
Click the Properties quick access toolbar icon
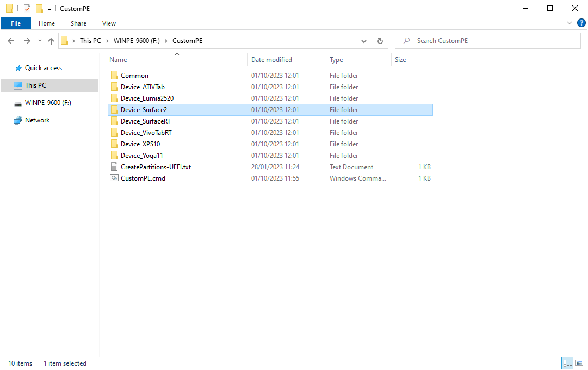click(27, 8)
